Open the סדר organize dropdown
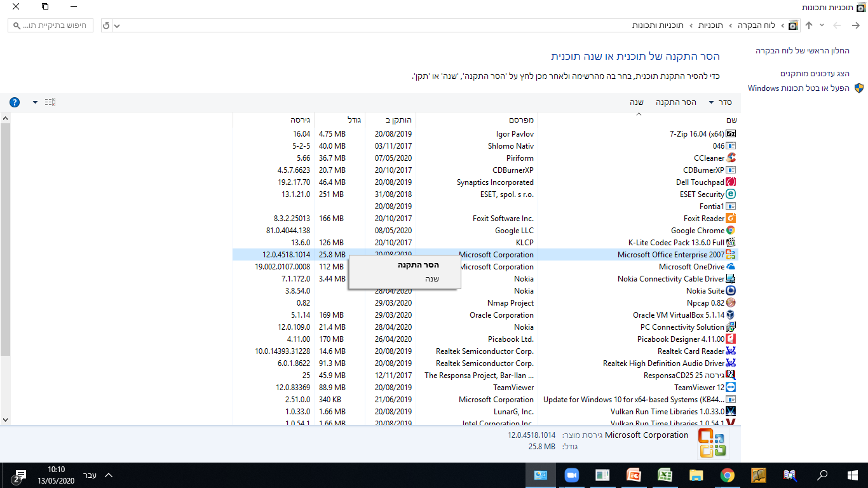868x488 pixels. tap(720, 102)
